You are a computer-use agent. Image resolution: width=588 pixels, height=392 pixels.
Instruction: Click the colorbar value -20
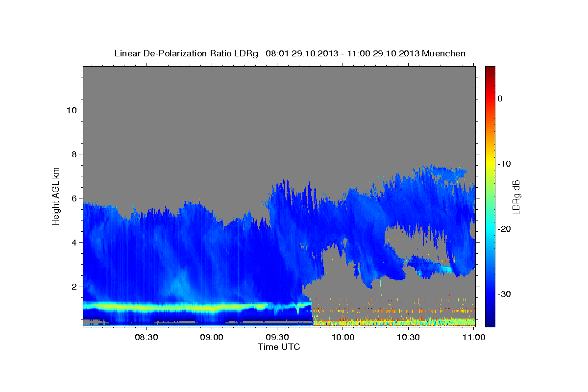505,229
